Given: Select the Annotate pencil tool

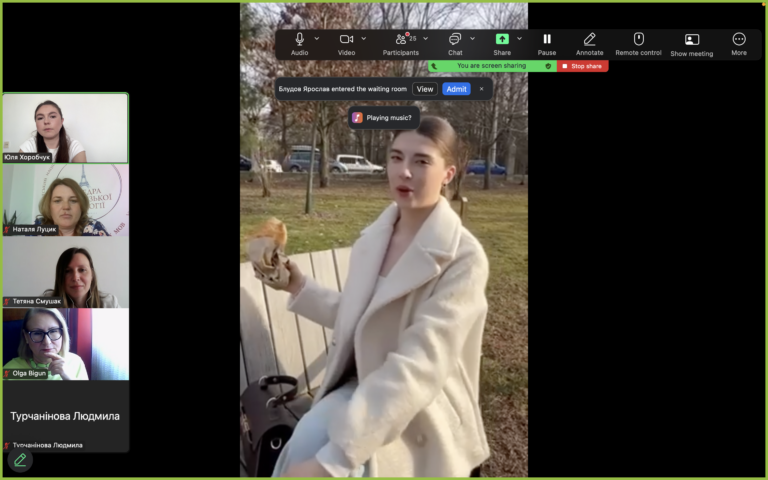Looking at the screenshot, I should click(x=589, y=39).
